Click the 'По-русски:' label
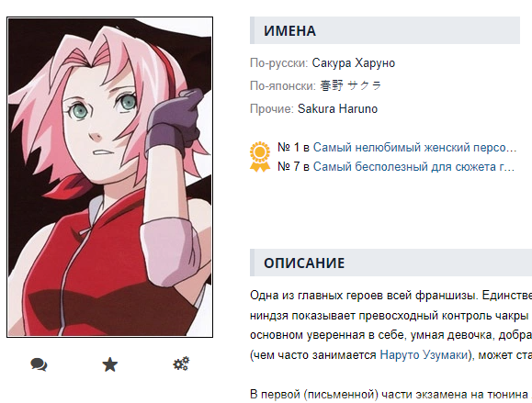The width and height of the screenshot is (532, 403). click(279, 63)
